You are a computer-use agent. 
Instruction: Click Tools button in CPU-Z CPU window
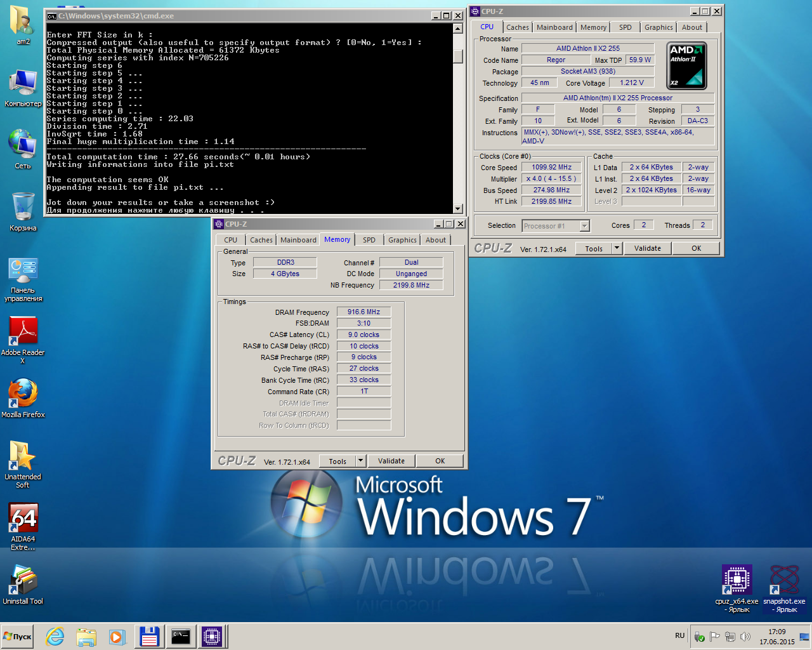point(594,249)
